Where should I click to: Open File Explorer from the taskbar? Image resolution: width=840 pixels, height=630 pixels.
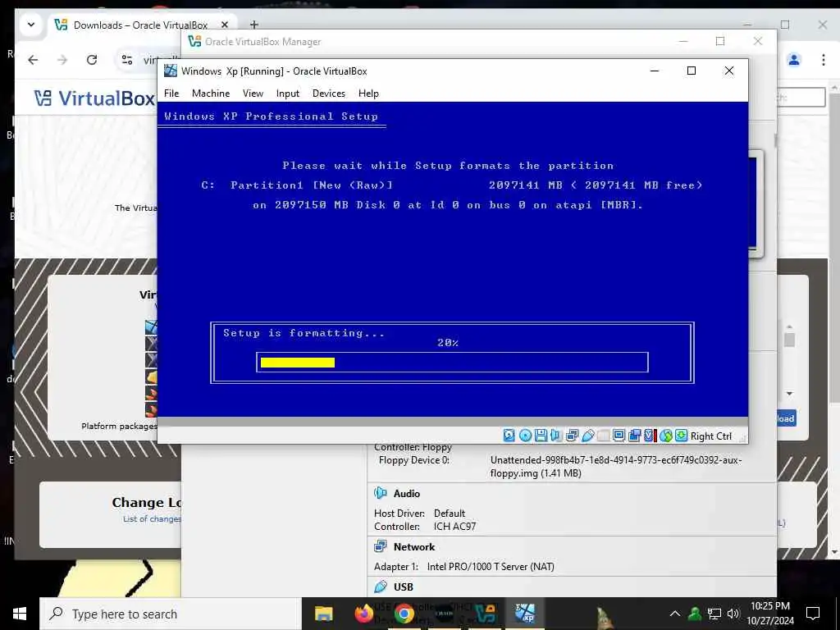point(323,614)
